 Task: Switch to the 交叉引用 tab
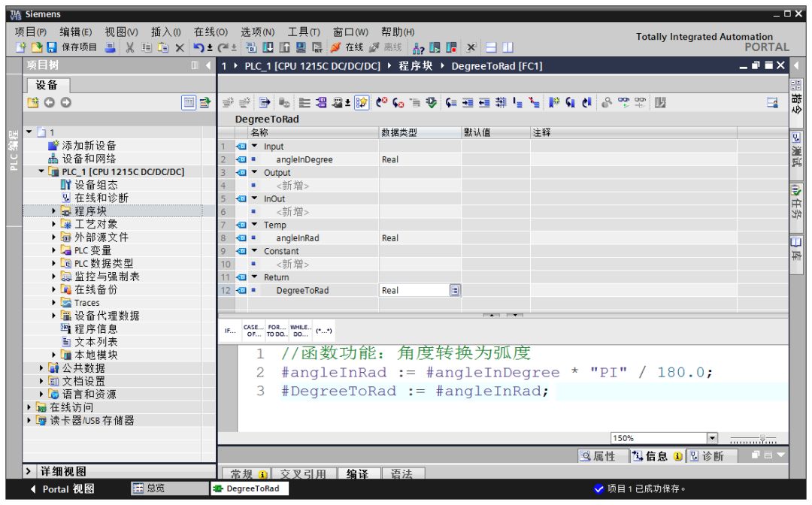point(302,474)
